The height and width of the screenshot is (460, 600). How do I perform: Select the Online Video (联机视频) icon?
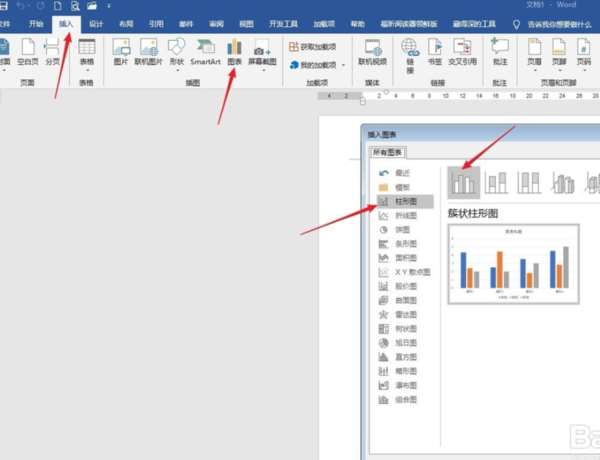coord(372,52)
